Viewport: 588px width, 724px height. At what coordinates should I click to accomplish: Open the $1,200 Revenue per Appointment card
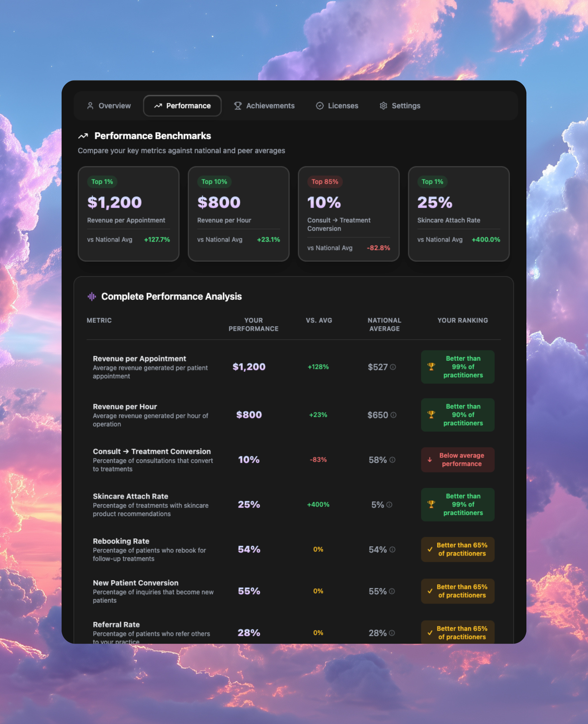(128, 213)
